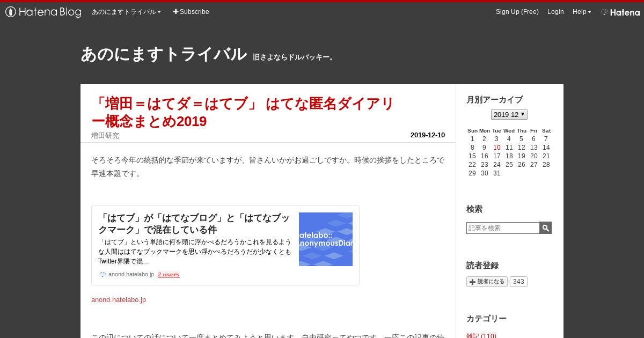The height and width of the screenshot is (338, 644).
Task: Click the 月別アーカイブ heading
Action: coord(494,100)
